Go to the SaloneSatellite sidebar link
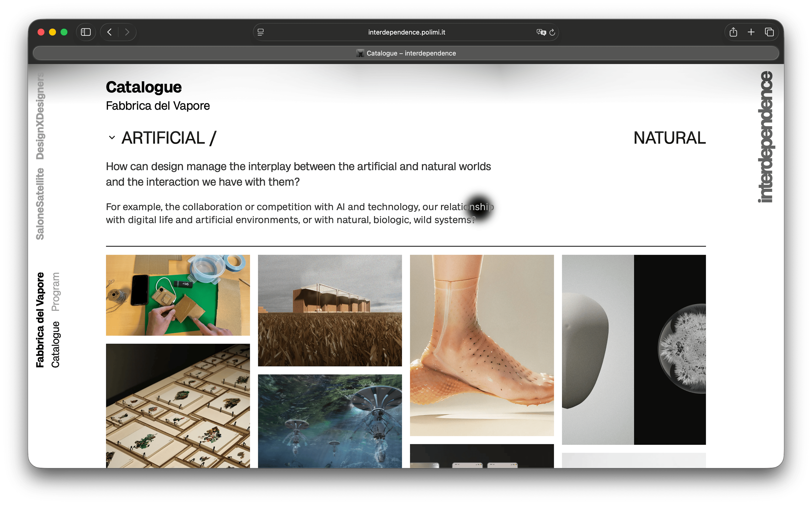 click(x=40, y=204)
